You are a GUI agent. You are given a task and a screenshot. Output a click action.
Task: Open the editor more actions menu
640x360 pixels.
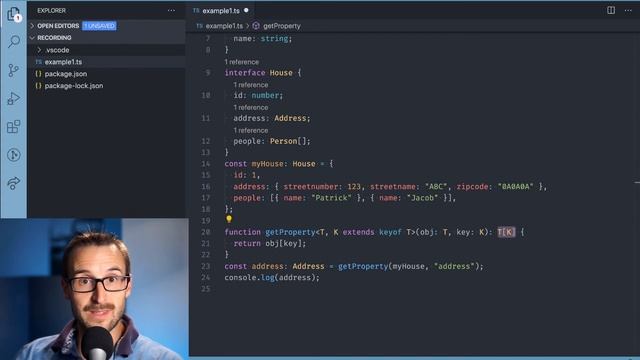628,10
